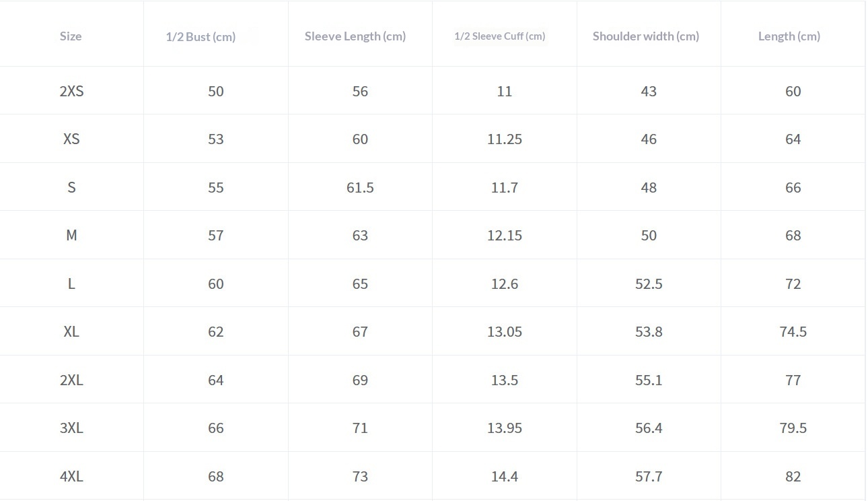Select the Shoulder width (cm) header
This screenshot has width=868, height=501.
(646, 36)
